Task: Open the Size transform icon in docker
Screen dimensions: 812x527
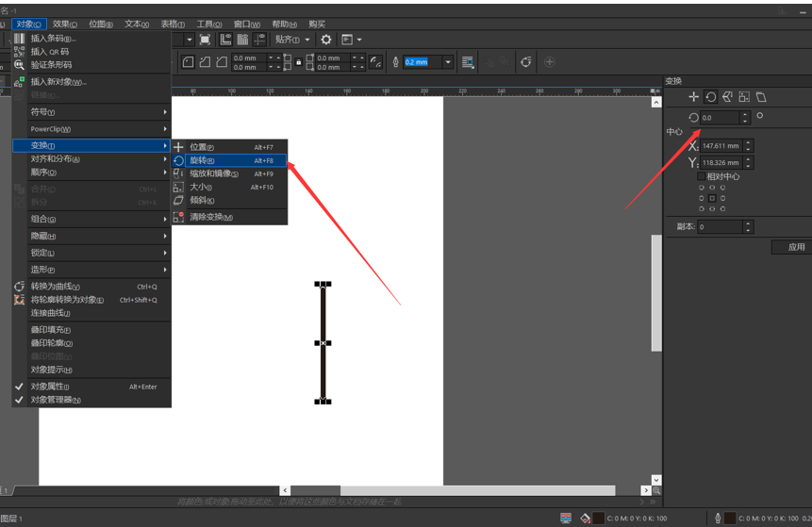Action: click(x=744, y=97)
